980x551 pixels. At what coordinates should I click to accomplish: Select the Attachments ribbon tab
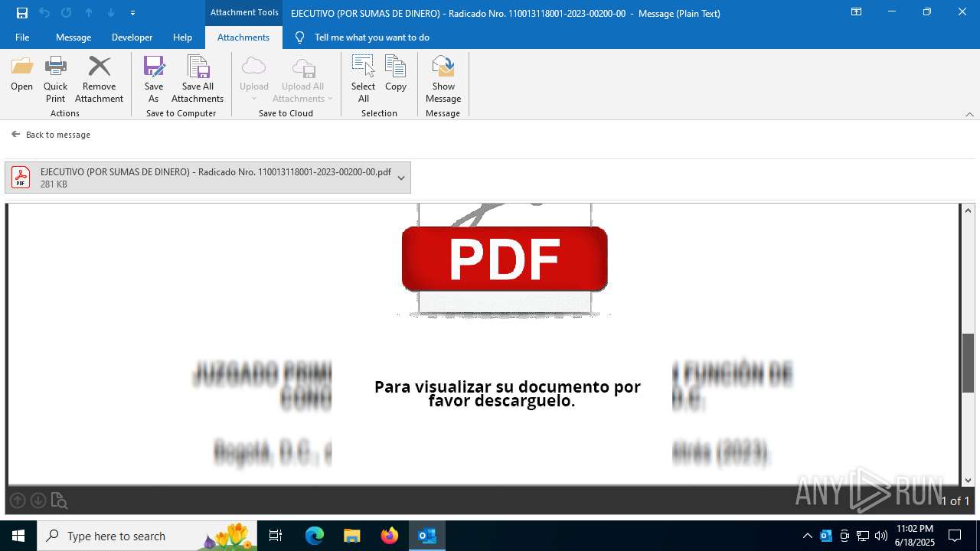tap(243, 37)
